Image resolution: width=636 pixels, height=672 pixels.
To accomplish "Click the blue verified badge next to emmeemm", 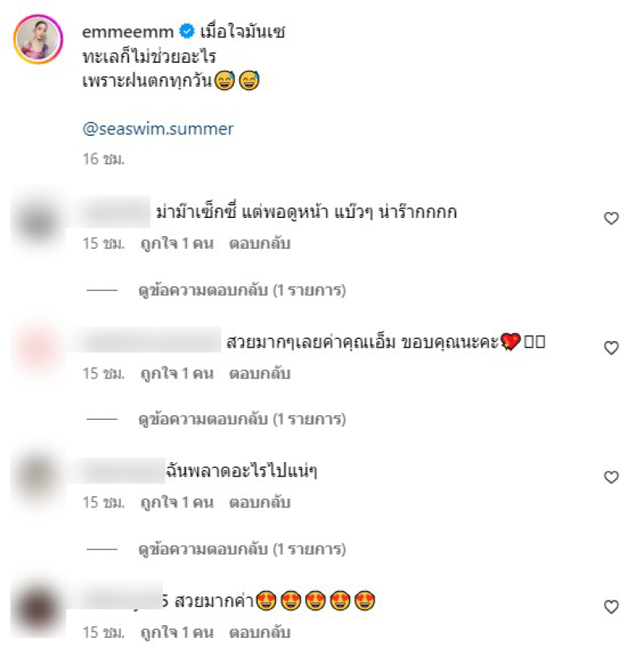I will tap(187, 31).
